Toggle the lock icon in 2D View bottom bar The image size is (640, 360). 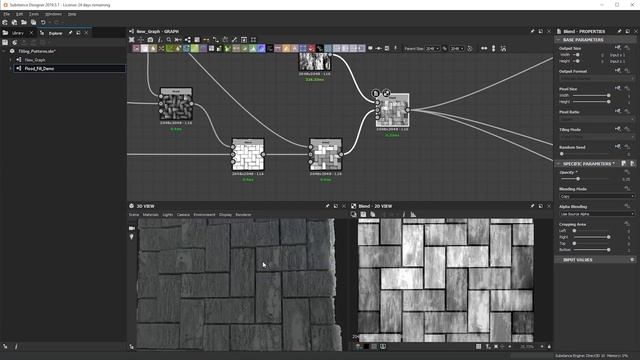click(x=549, y=347)
